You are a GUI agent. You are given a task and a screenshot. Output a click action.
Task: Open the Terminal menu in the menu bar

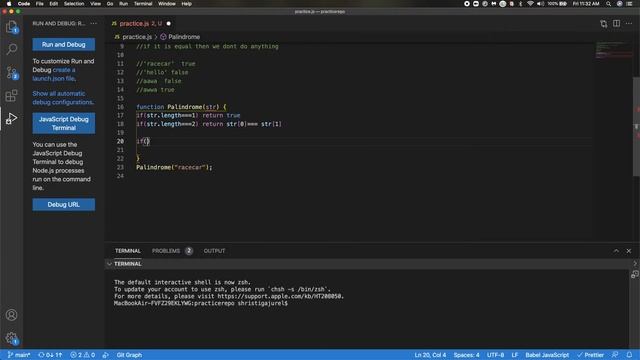[143, 4]
